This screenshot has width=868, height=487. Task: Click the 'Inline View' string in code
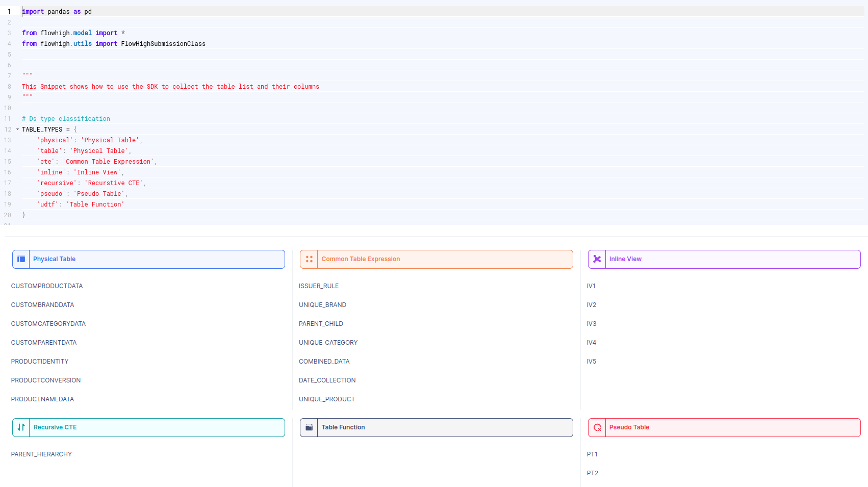click(x=97, y=172)
